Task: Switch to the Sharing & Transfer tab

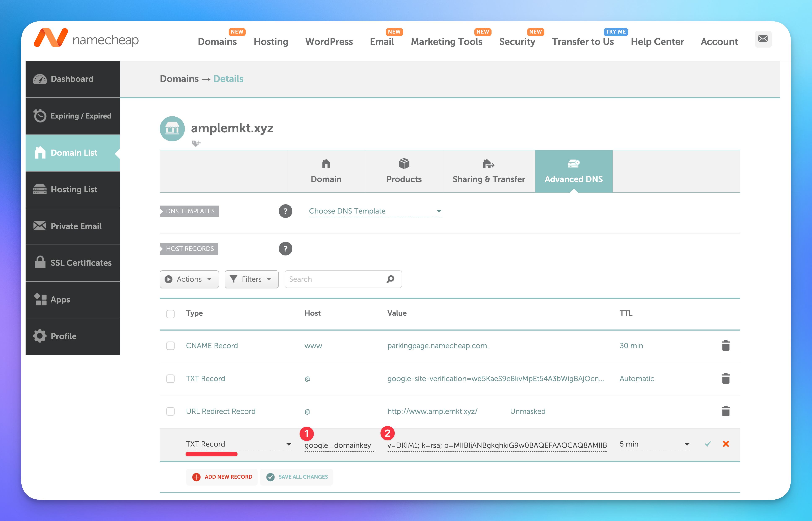Action: pos(489,172)
